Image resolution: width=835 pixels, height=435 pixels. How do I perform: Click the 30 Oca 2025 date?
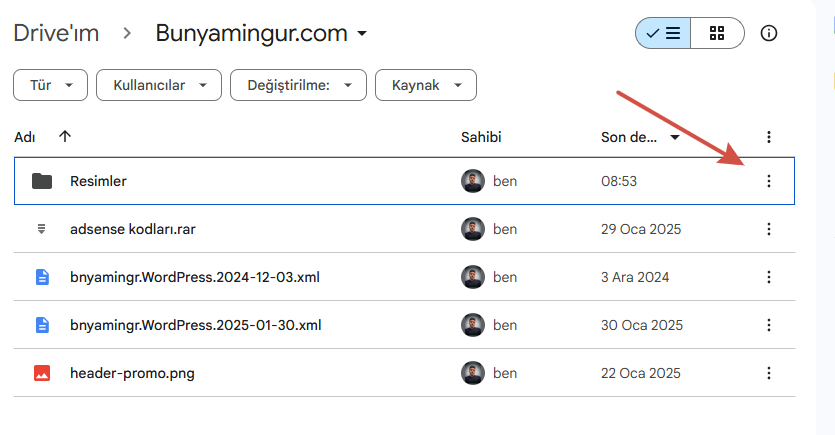(x=642, y=325)
